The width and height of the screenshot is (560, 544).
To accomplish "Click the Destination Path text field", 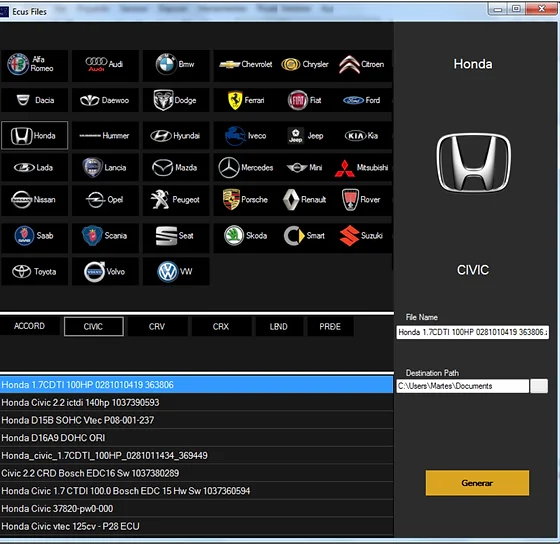I will click(x=462, y=386).
